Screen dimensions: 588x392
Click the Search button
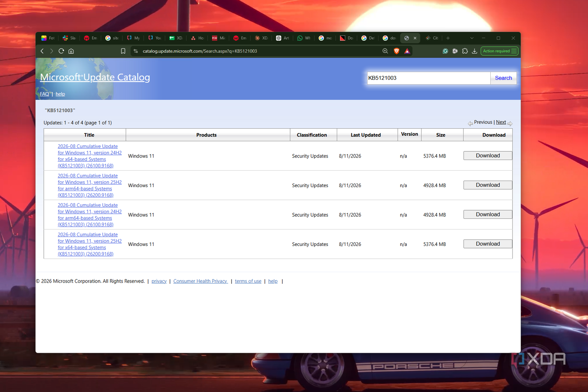pyautogui.click(x=503, y=78)
